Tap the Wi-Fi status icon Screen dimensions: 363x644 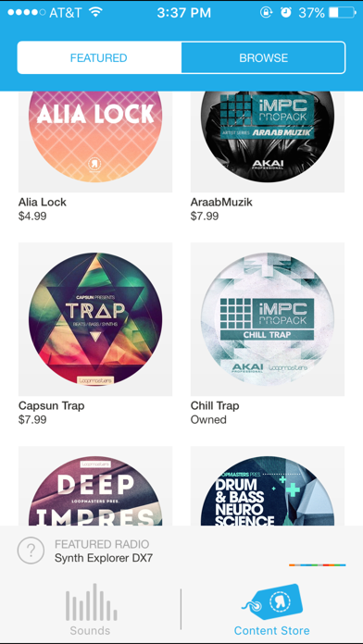95,13
